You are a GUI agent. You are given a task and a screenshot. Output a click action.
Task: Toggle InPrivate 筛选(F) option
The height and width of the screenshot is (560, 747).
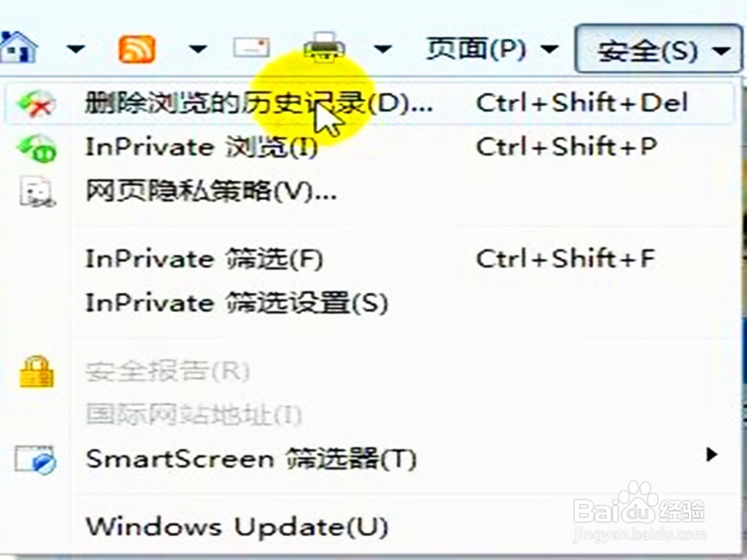pos(369,259)
